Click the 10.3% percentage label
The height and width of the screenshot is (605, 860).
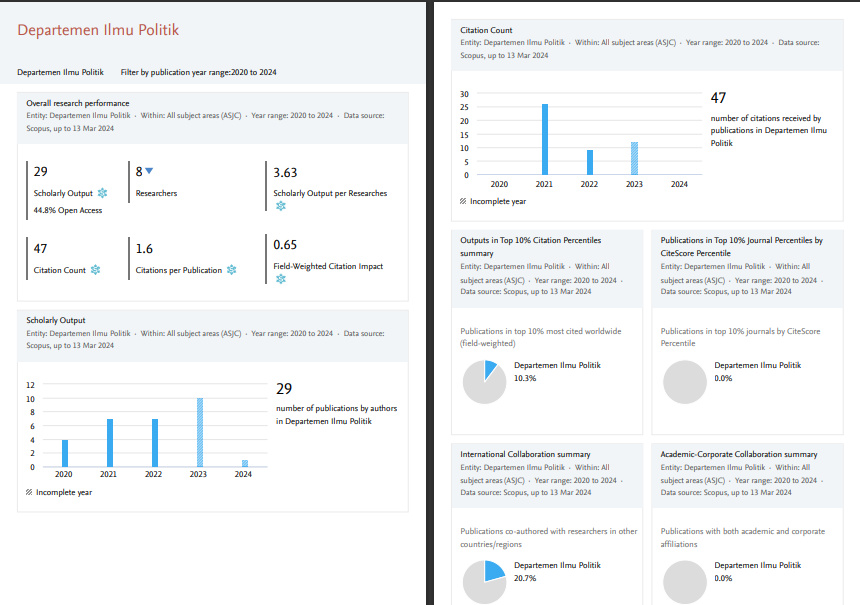[x=525, y=378]
